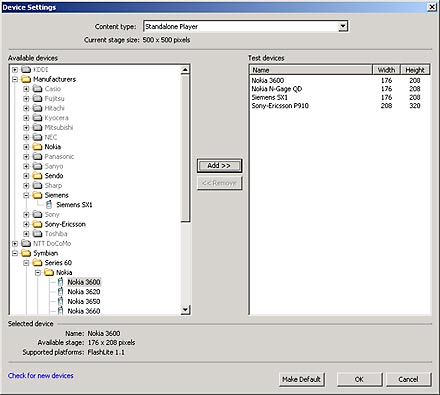This screenshot has height=395, width=440.
Task: Open the Content type dropdown
Action: click(343, 26)
